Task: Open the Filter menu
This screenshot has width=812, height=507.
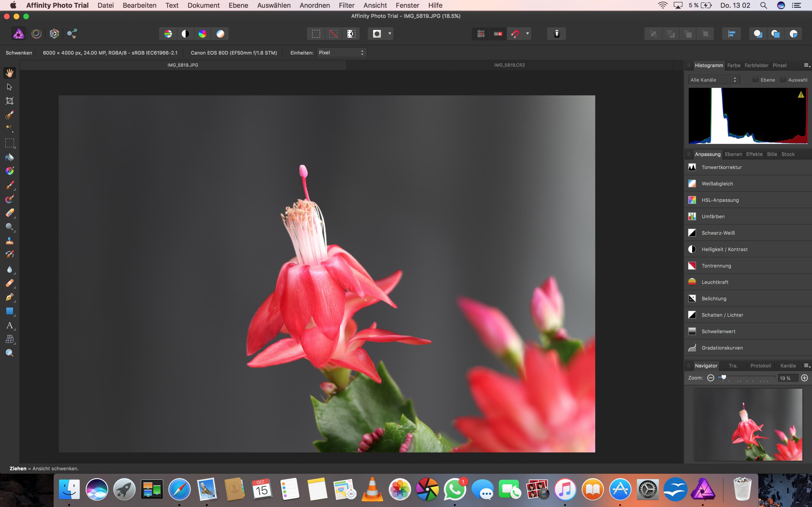Action: [346, 5]
